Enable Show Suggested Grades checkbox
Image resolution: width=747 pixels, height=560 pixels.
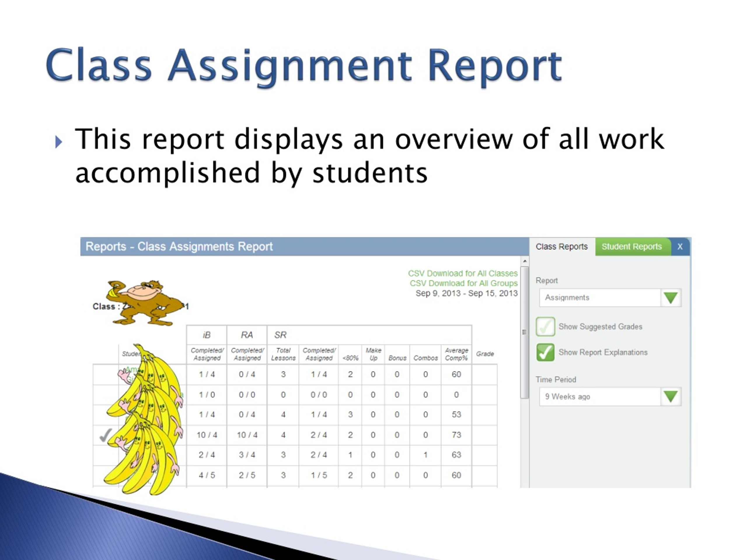pyautogui.click(x=545, y=326)
